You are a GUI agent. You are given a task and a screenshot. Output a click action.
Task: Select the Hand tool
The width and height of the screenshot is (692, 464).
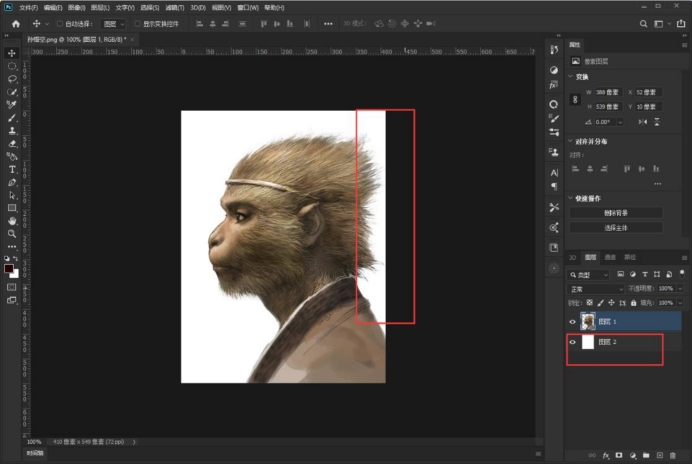click(x=12, y=221)
